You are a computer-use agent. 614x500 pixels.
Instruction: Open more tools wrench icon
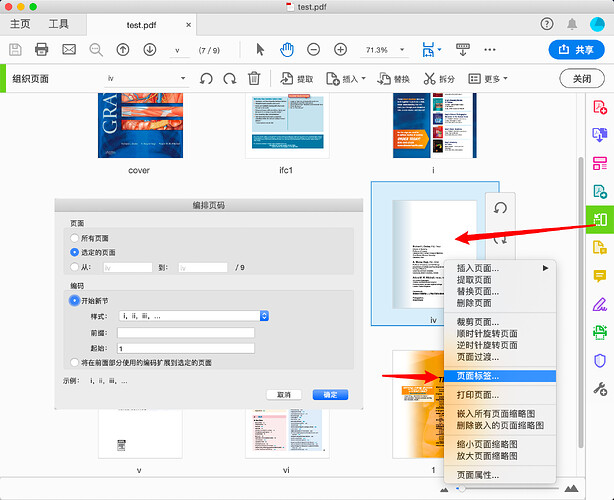point(600,388)
